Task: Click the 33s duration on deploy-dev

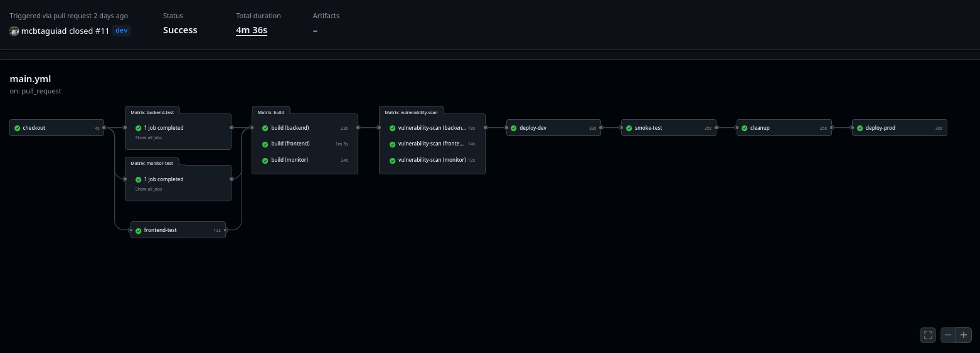Action: [592, 129]
